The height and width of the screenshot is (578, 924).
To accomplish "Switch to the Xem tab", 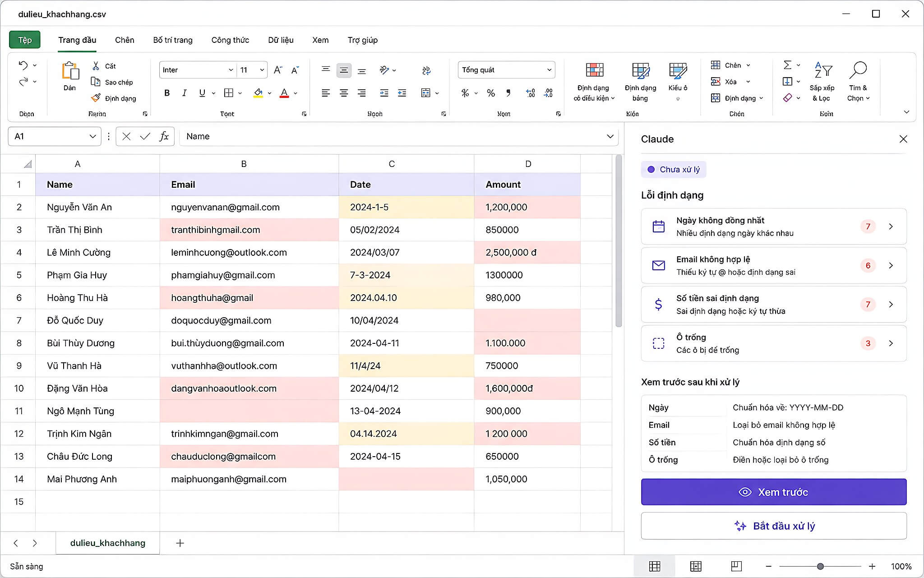I will [320, 40].
